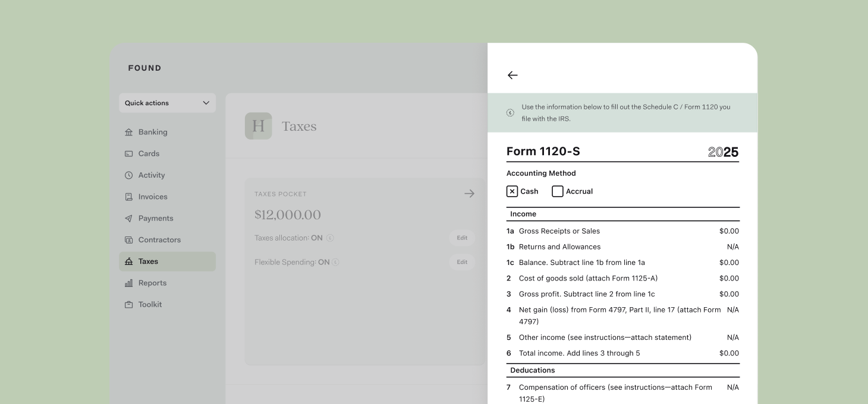Click the Toolkit briefcase icon
The height and width of the screenshot is (404, 868).
click(128, 304)
